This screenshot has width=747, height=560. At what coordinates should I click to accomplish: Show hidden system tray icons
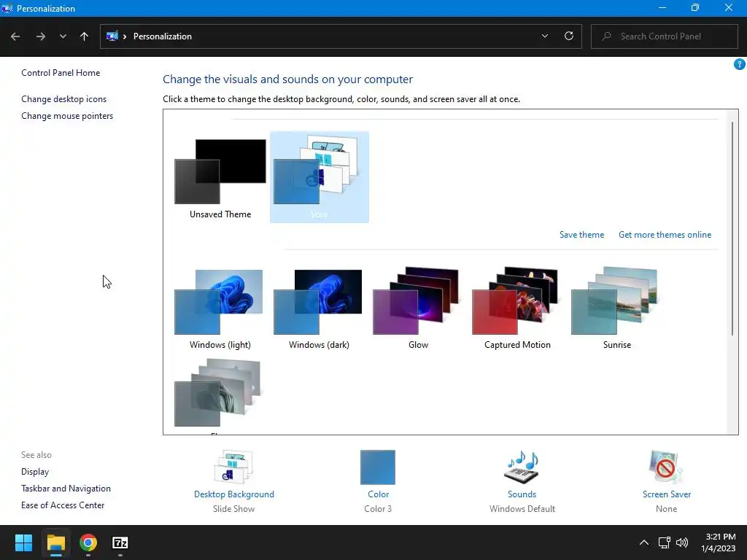point(643,542)
